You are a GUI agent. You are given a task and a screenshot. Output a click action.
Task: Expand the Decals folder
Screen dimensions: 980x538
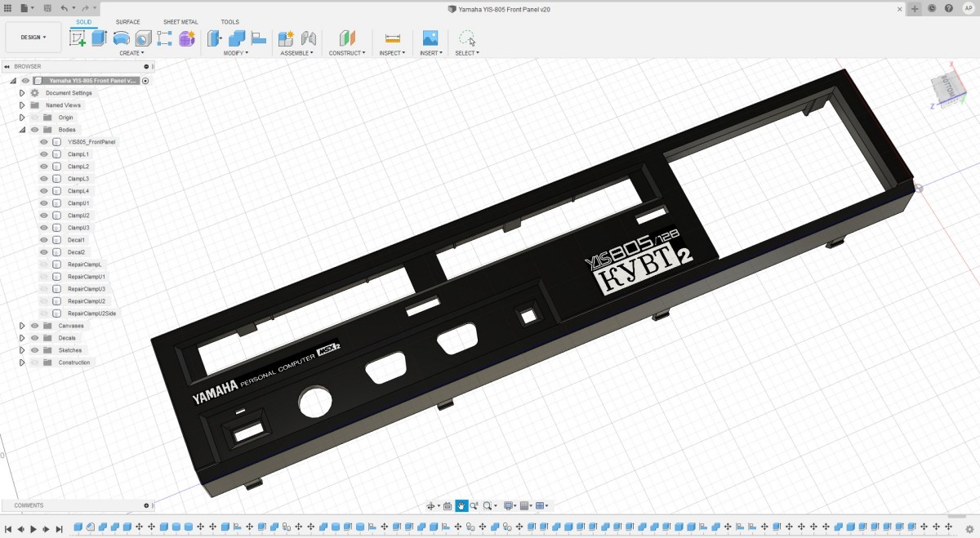tap(22, 338)
